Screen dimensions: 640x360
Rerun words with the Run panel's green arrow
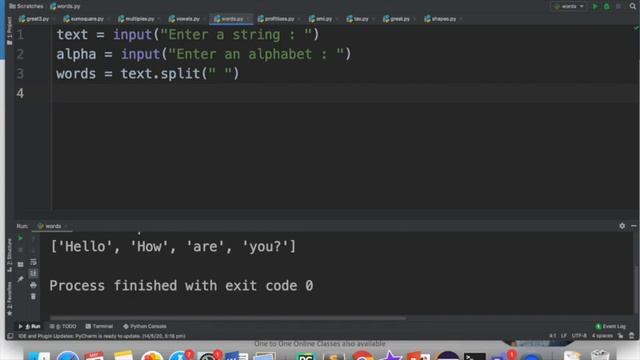pyautogui.click(x=20, y=238)
